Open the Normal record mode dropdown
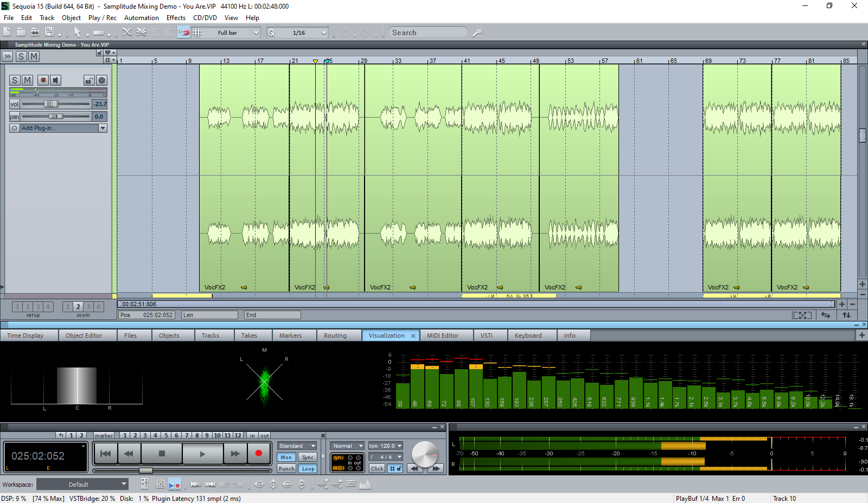This screenshot has width=868, height=503. click(x=347, y=446)
